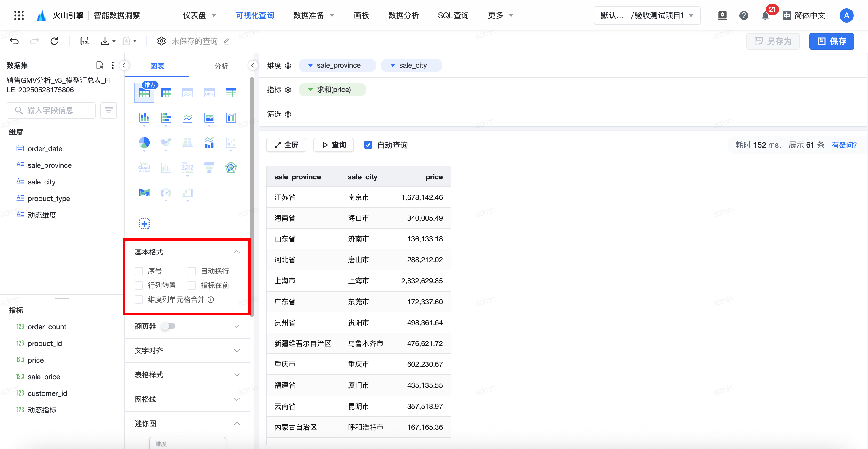868x449 pixels.
Task: Enable the 指标在前 checkbox
Action: tap(192, 285)
